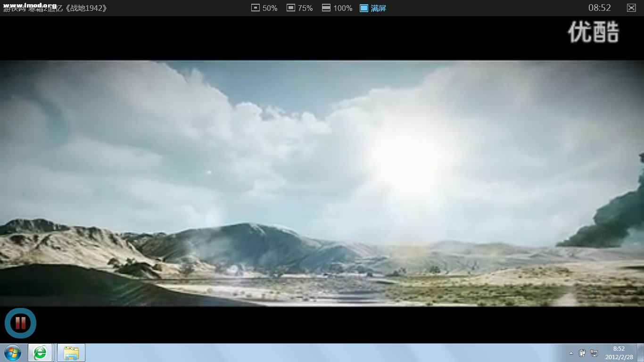Open the Windows Start menu
Image resolution: width=644 pixels, height=362 pixels.
[13, 353]
